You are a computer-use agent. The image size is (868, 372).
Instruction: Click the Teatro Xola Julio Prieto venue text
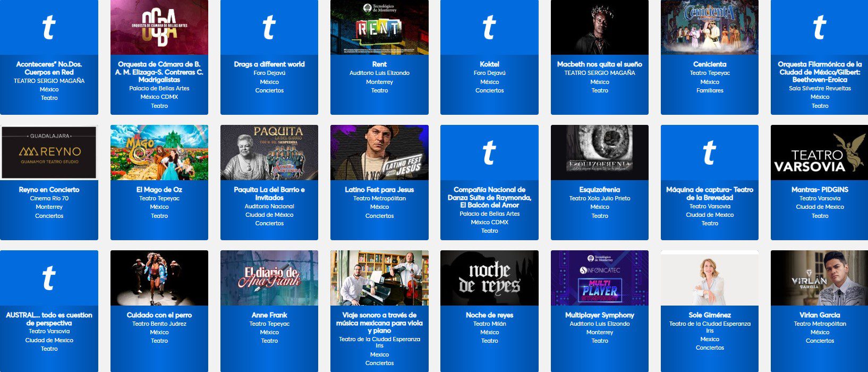pyautogui.click(x=600, y=198)
